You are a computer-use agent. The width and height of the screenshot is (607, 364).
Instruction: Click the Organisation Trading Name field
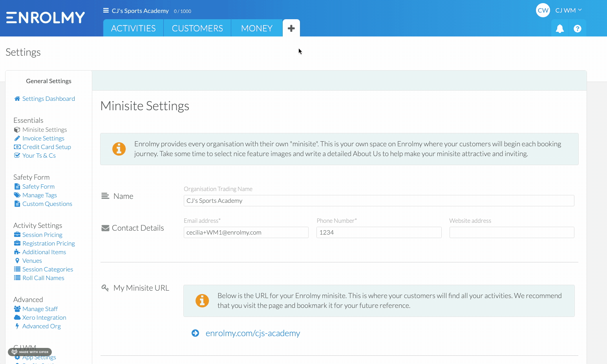(379, 201)
